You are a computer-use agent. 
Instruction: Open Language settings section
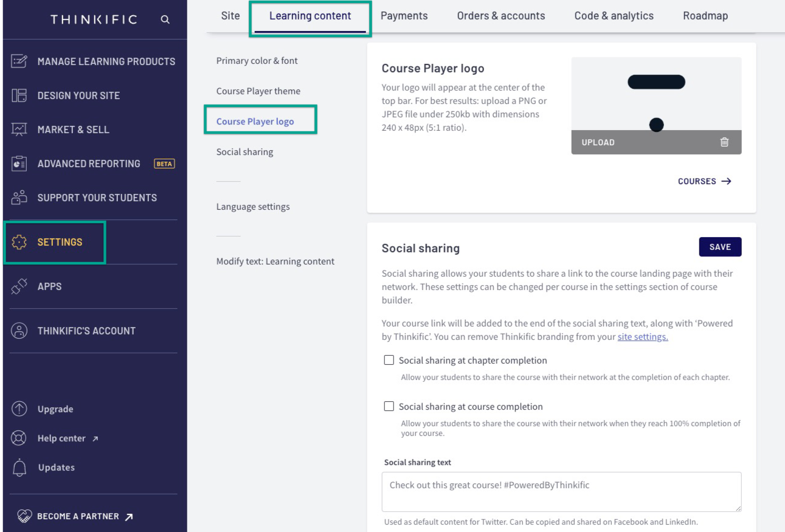click(x=253, y=207)
